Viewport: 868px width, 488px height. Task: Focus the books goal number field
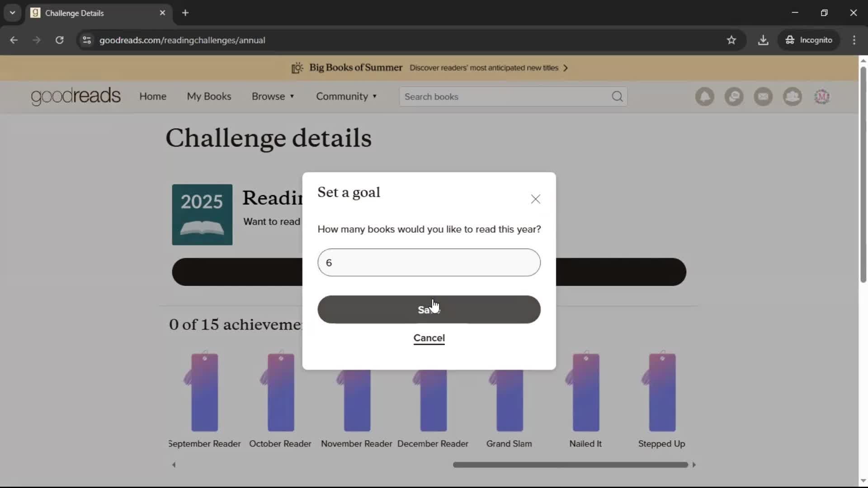click(x=429, y=263)
